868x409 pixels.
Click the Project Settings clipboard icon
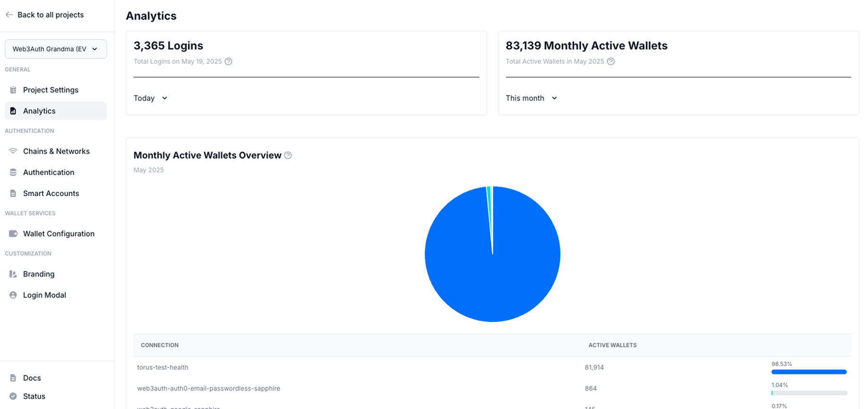click(13, 90)
